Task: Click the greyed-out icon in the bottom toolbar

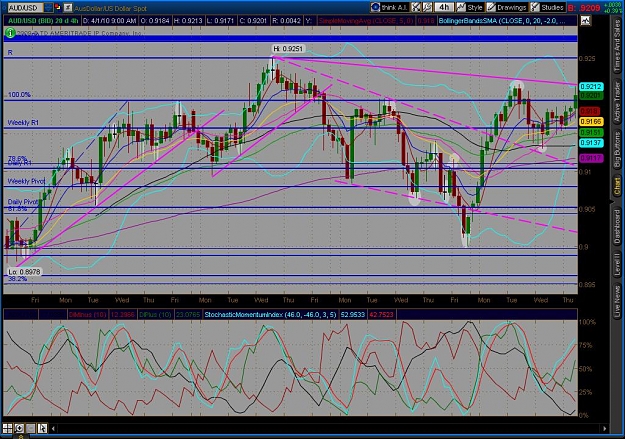Action: [x=30, y=428]
